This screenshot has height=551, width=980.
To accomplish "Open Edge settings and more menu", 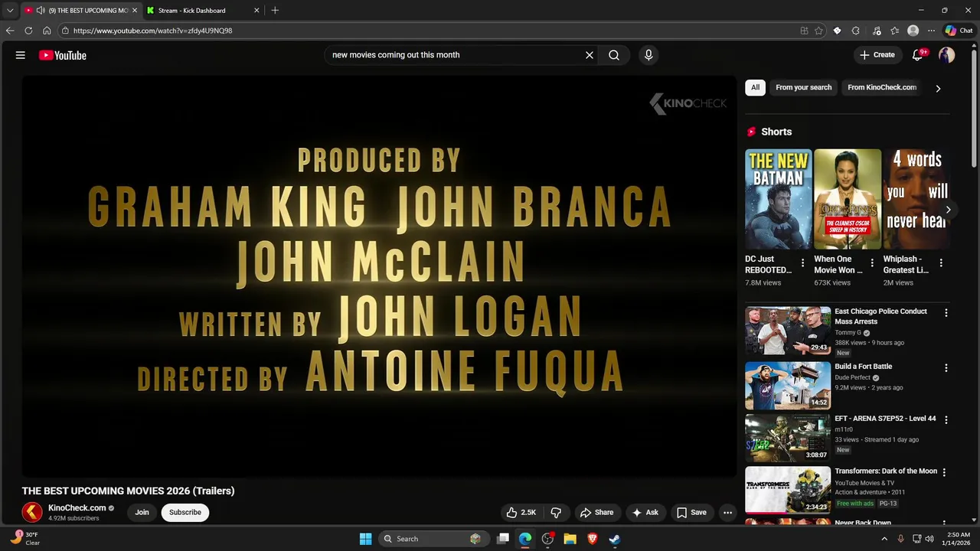I will coord(931,31).
